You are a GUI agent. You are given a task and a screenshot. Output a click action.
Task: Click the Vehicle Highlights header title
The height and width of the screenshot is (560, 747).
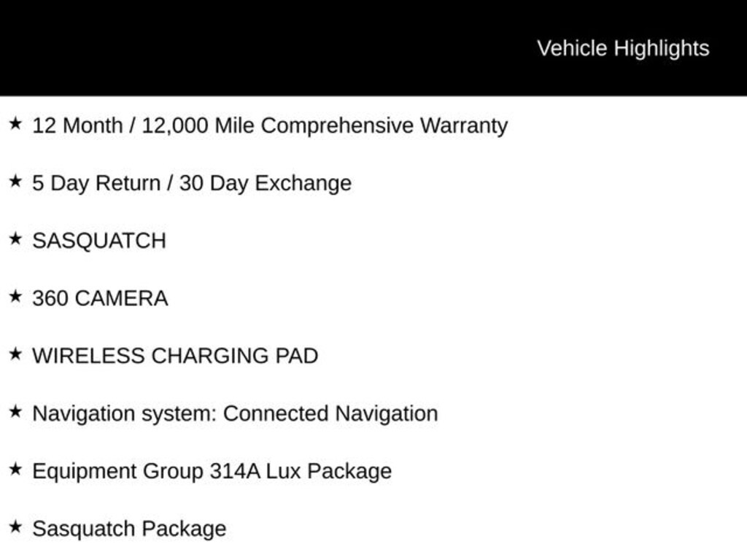(623, 48)
